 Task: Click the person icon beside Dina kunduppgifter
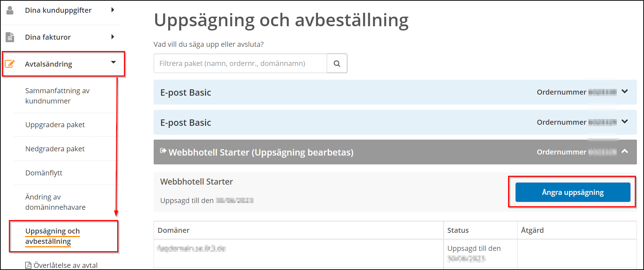10,10
